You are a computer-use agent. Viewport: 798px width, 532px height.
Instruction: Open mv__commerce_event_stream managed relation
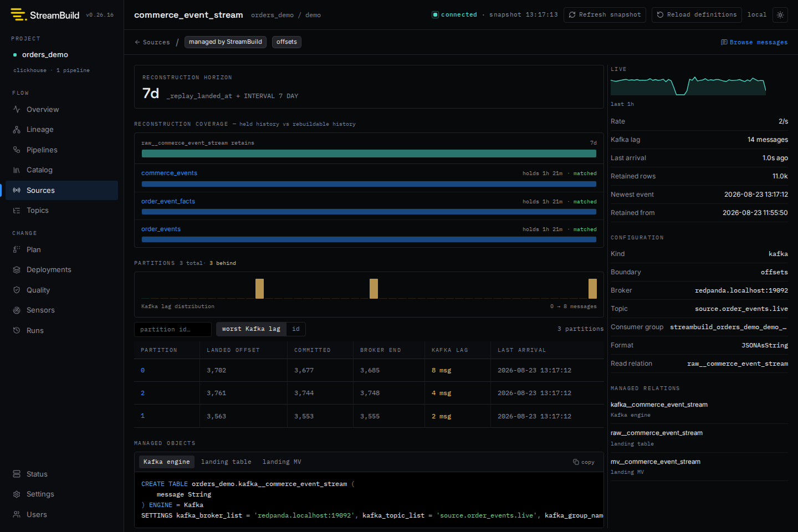pos(656,462)
